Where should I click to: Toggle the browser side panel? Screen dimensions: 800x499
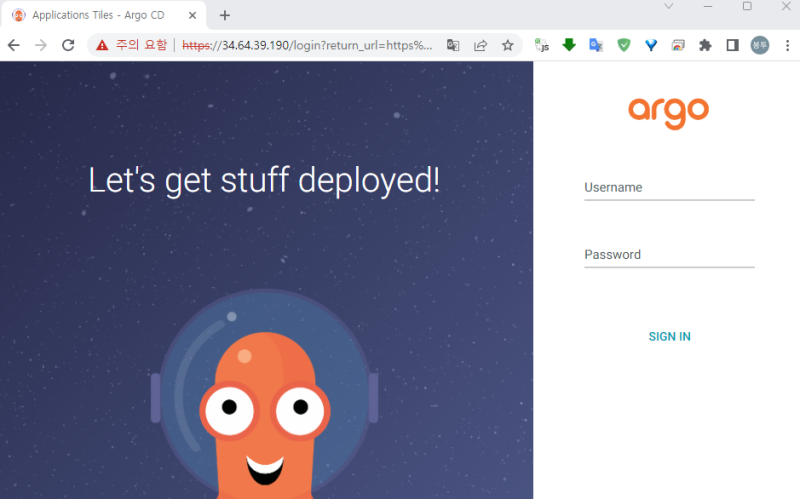pos(733,45)
